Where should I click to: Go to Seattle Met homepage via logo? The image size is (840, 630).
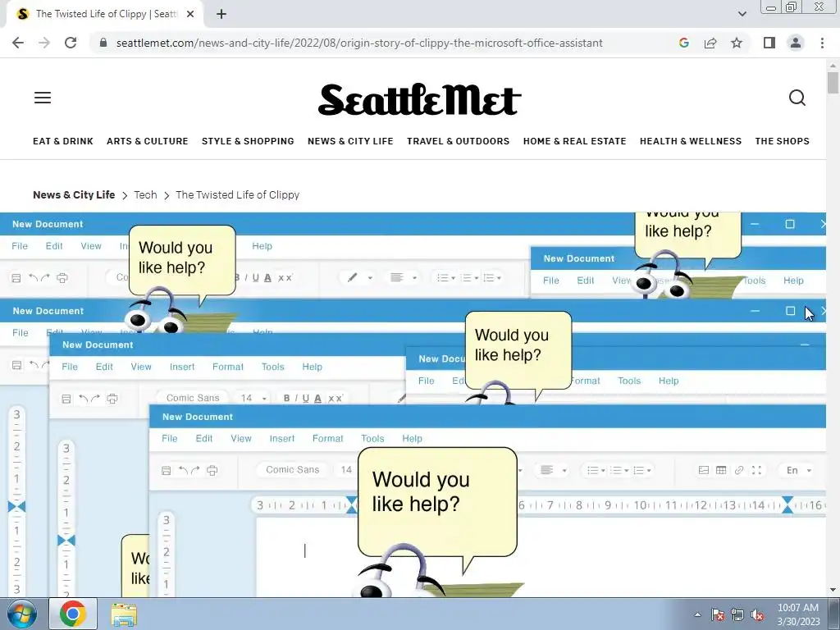point(419,99)
